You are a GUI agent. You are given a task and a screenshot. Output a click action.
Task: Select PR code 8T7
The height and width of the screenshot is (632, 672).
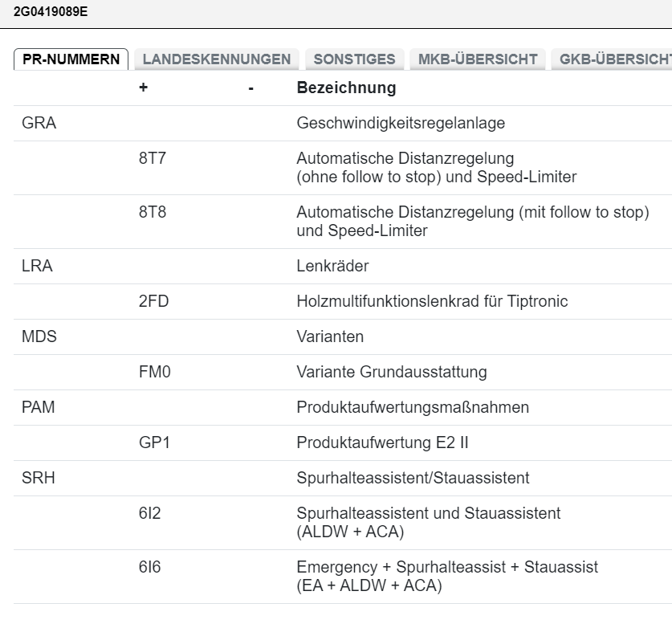pyautogui.click(x=153, y=159)
